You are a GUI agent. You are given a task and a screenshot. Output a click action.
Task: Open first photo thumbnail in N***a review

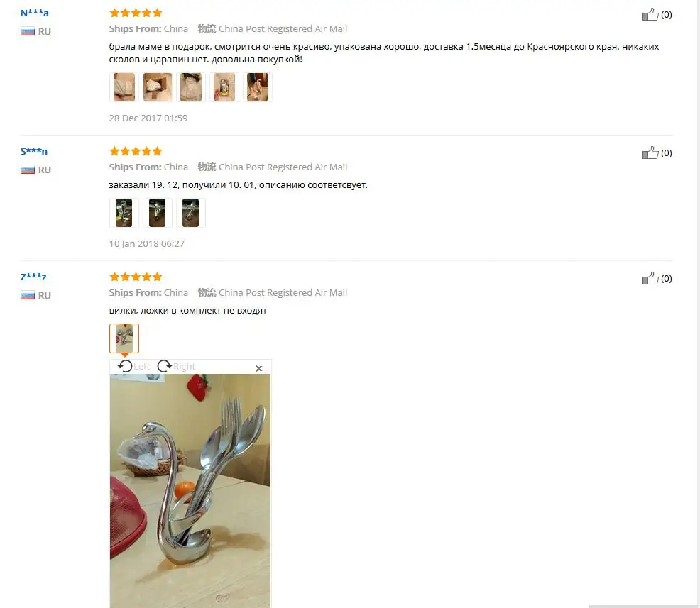pyautogui.click(x=124, y=87)
